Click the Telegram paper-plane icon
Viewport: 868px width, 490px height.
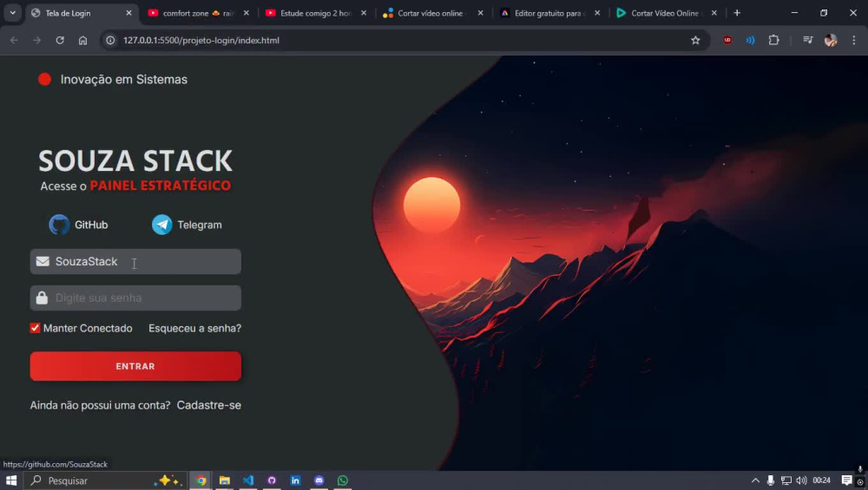[x=162, y=225]
